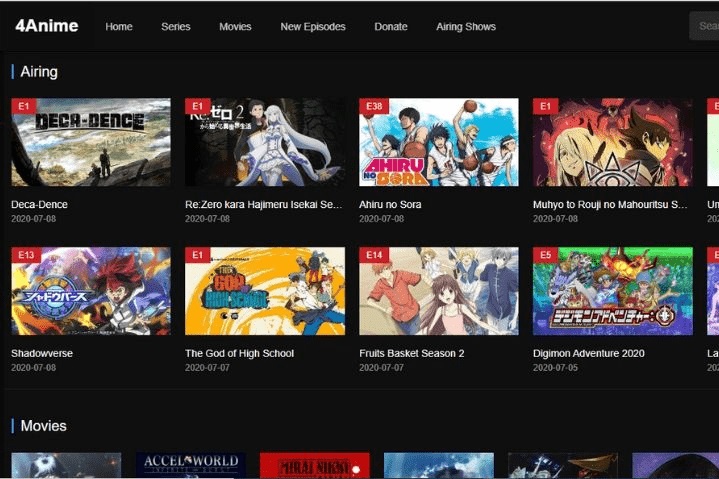The image size is (719, 479).
Task: Click the Shadowverse title link
Action: pos(42,353)
